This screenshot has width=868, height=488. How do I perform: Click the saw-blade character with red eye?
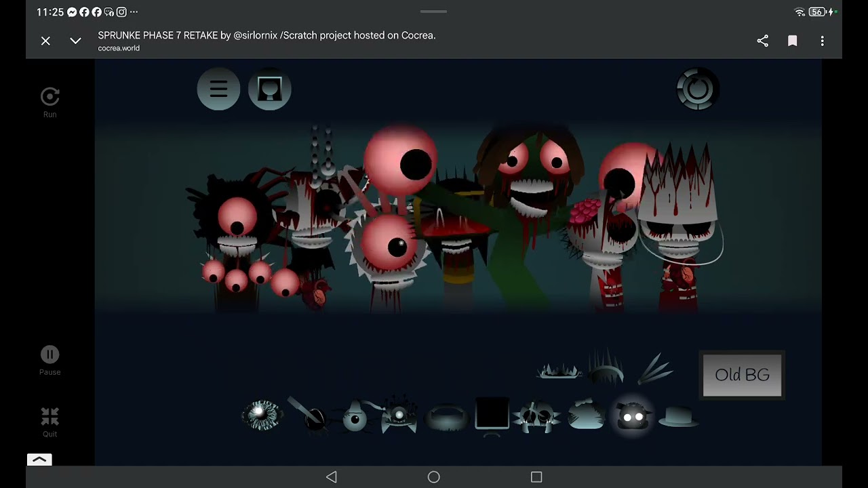coord(389,251)
